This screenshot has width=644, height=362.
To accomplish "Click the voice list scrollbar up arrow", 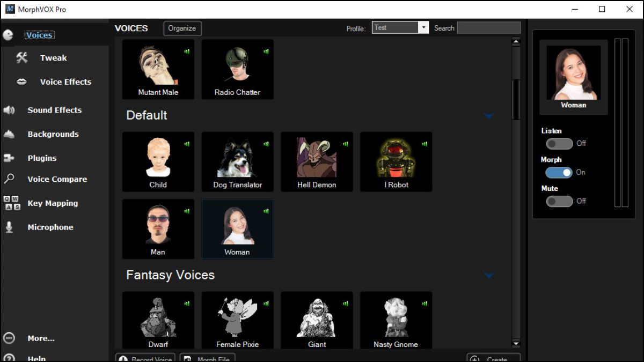I will coord(516,42).
